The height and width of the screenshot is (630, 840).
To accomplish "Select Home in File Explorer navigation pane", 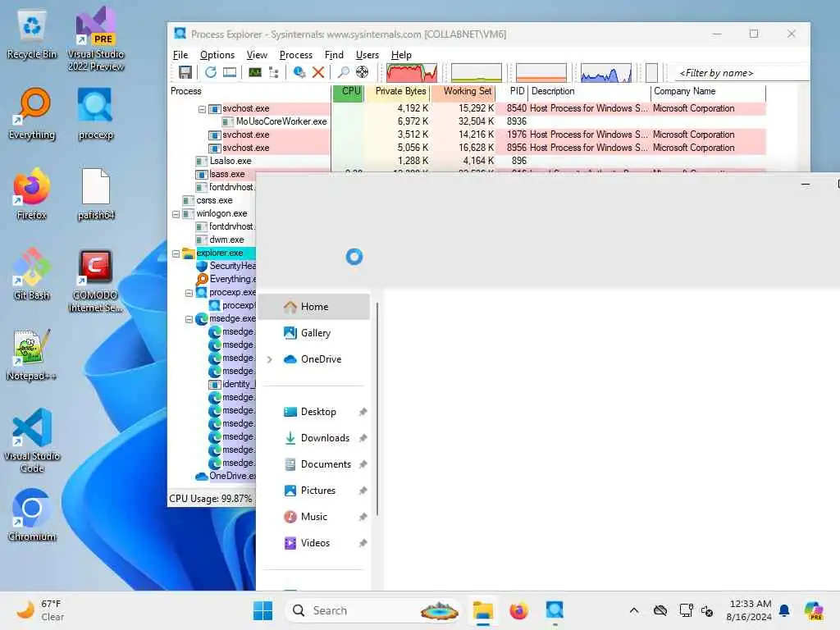I will point(314,307).
